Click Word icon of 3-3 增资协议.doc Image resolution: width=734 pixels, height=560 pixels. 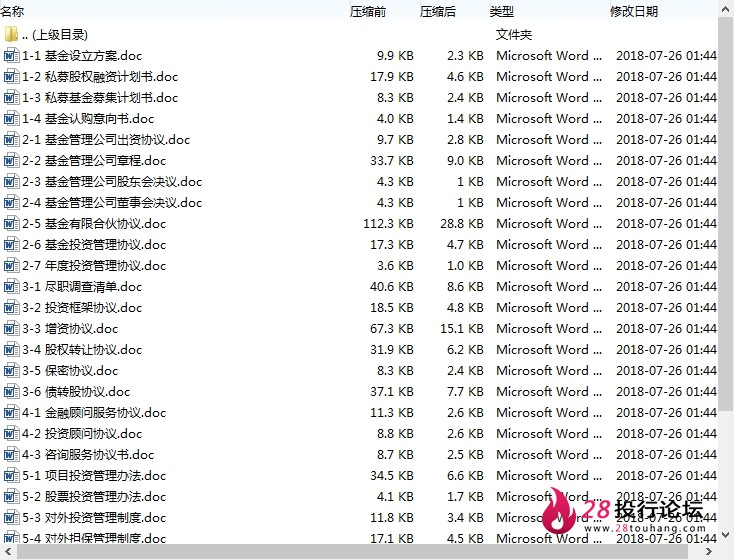coord(11,329)
